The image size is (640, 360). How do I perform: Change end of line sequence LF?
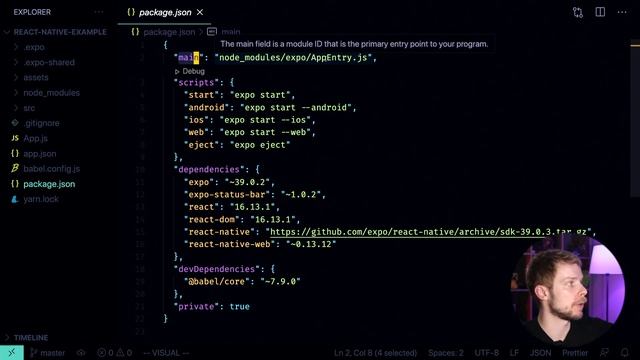tap(514, 353)
